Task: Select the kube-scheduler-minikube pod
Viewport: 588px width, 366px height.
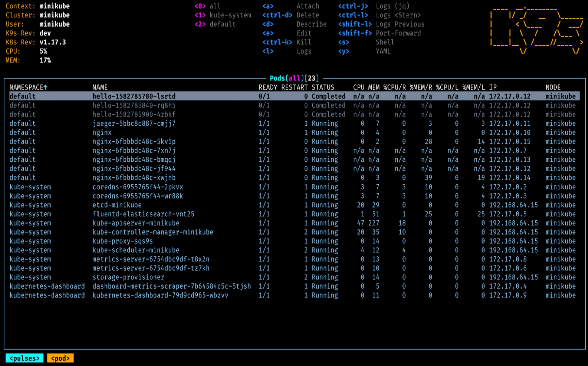Action: click(295, 250)
